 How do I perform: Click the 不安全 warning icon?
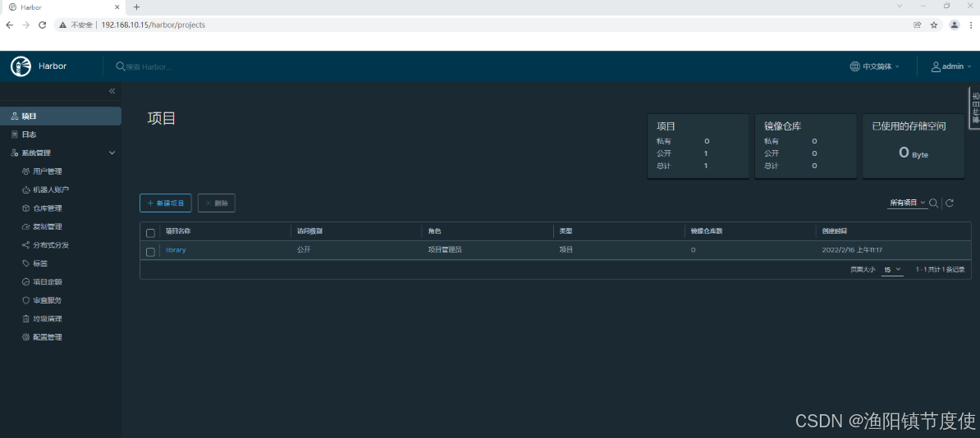click(x=62, y=25)
